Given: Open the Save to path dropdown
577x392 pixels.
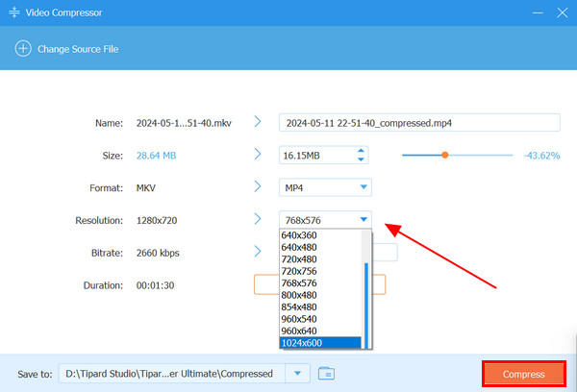Looking at the screenshot, I should (297, 373).
